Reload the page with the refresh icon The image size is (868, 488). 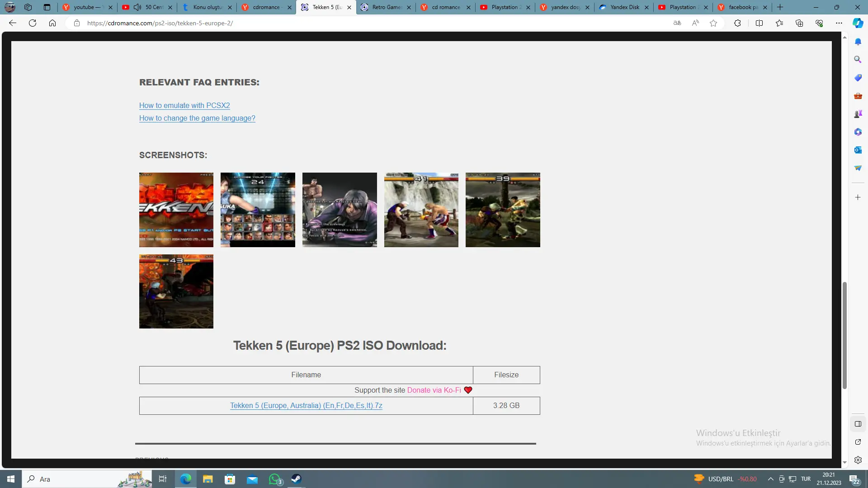click(33, 23)
